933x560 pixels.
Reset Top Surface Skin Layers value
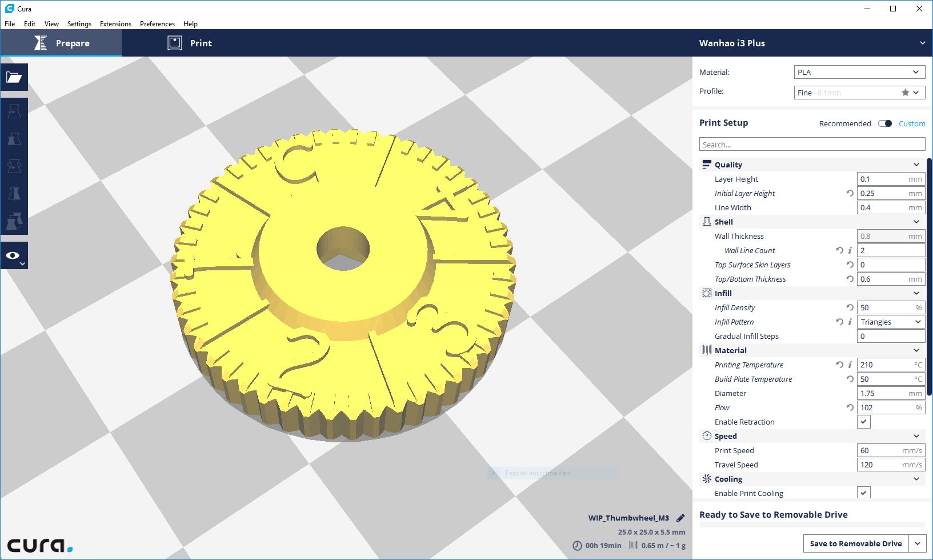click(x=850, y=265)
